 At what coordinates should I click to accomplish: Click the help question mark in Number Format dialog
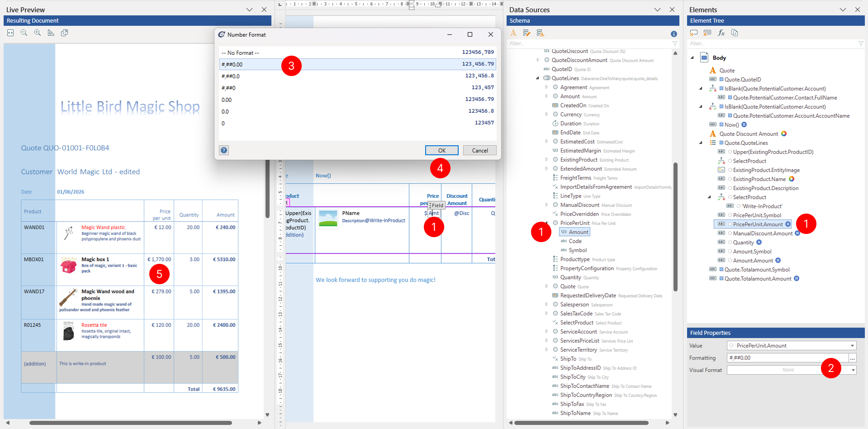pos(224,150)
